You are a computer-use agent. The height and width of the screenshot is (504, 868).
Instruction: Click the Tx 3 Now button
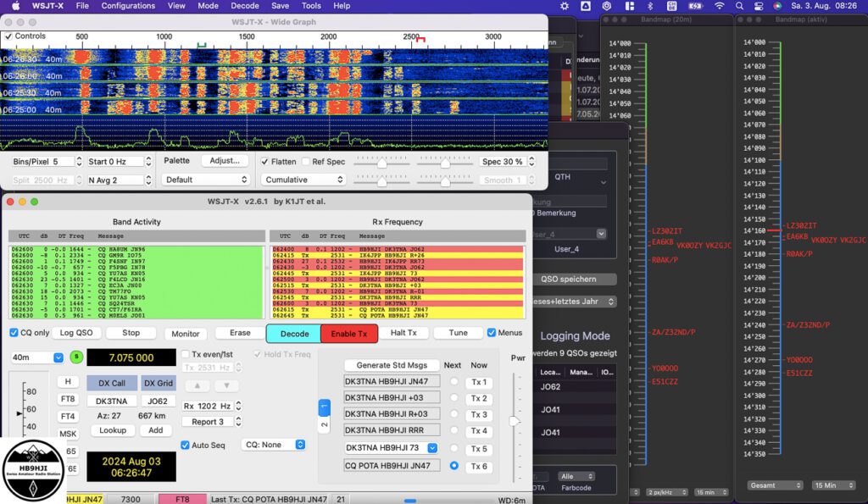479,414
